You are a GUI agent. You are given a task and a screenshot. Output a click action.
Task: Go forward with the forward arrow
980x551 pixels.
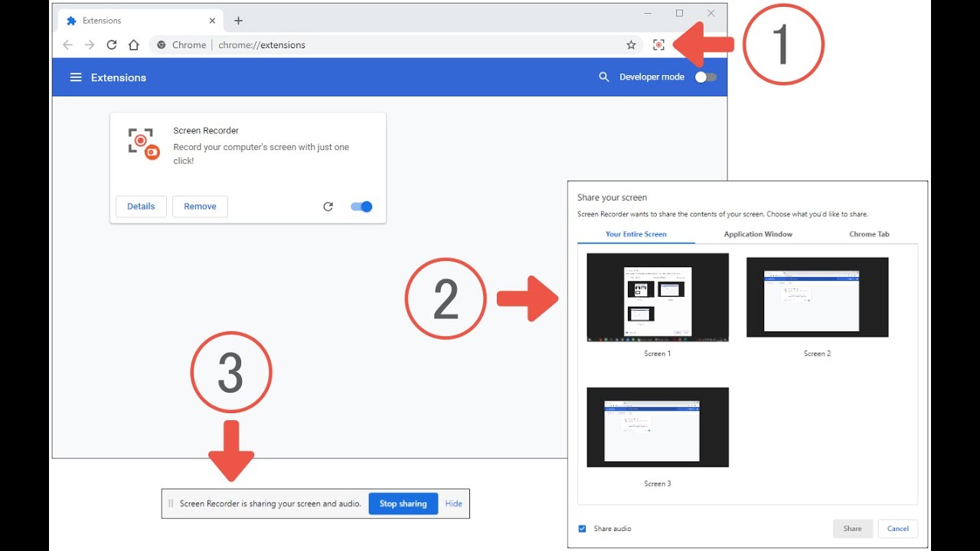point(90,45)
